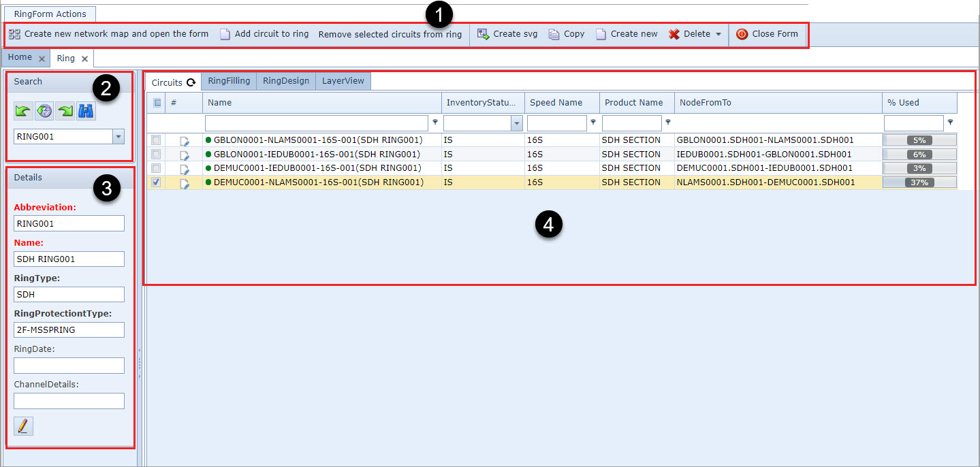The image size is (980, 467).
Task: Toggle the select-all checkbox in grid header
Action: click(157, 103)
